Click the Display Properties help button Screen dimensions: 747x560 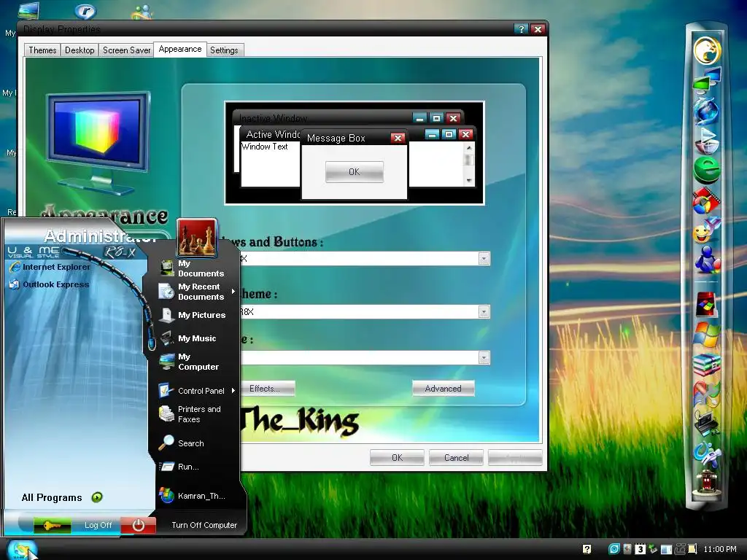521,29
